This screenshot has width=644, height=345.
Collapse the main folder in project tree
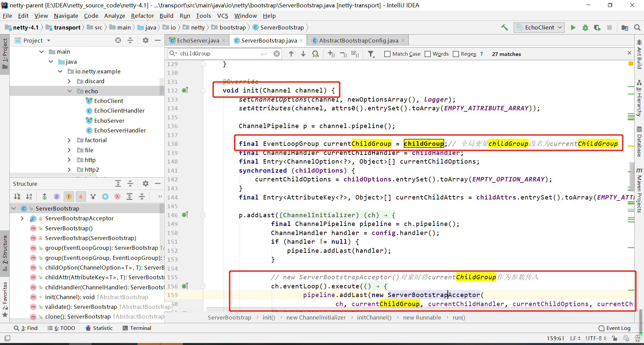point(42,52)
